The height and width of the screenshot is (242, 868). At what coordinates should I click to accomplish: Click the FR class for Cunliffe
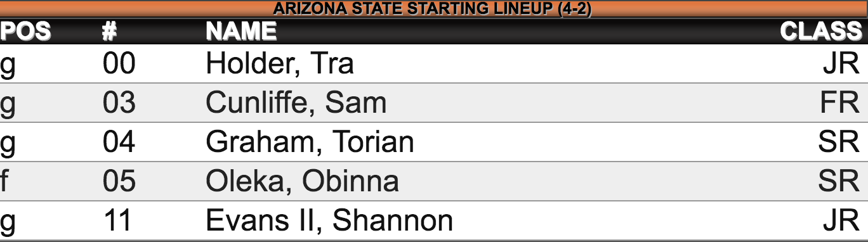[x=839, y=103]
